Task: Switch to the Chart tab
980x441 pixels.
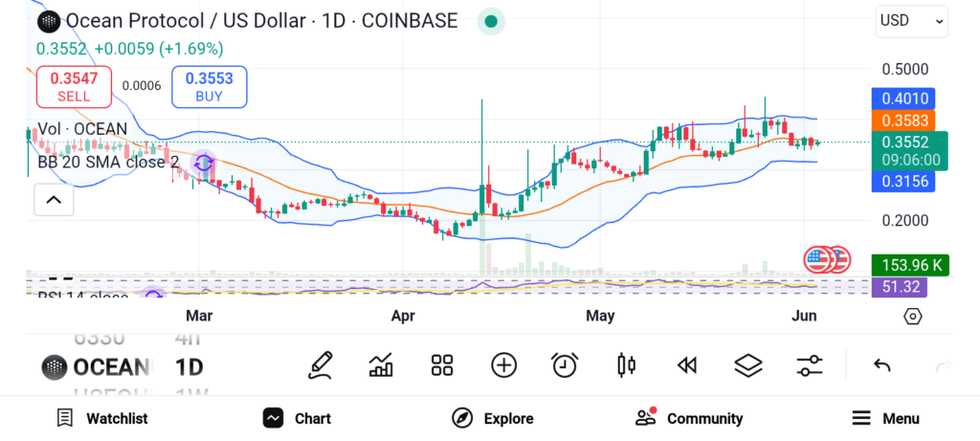Action: (297, 418)
